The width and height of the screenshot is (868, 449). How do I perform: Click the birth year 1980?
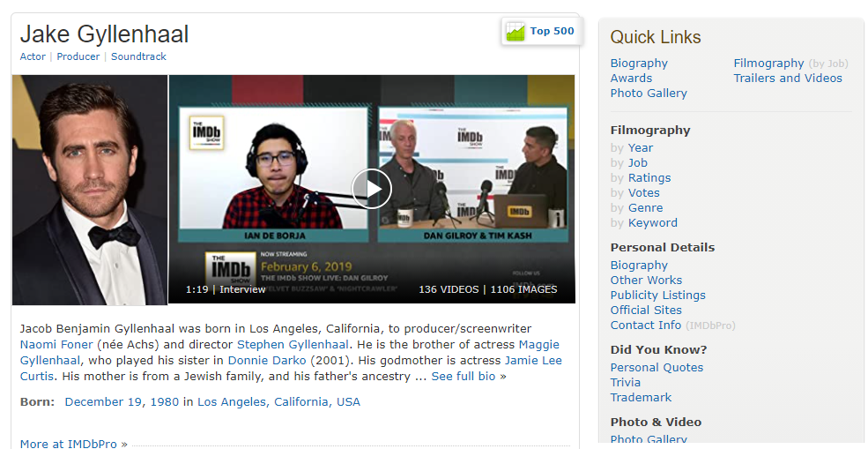165,402
